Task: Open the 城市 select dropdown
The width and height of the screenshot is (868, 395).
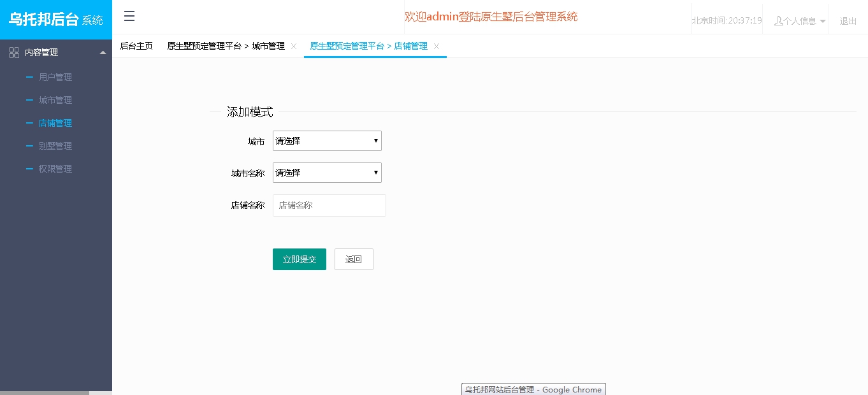Action: point(327,141)
